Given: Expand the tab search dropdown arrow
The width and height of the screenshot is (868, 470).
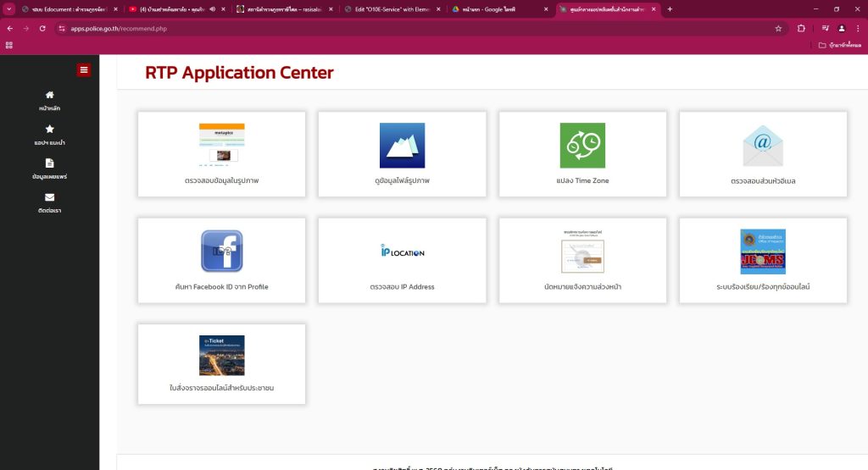Looking at the screenshot, I should click(x=8, y=8).
